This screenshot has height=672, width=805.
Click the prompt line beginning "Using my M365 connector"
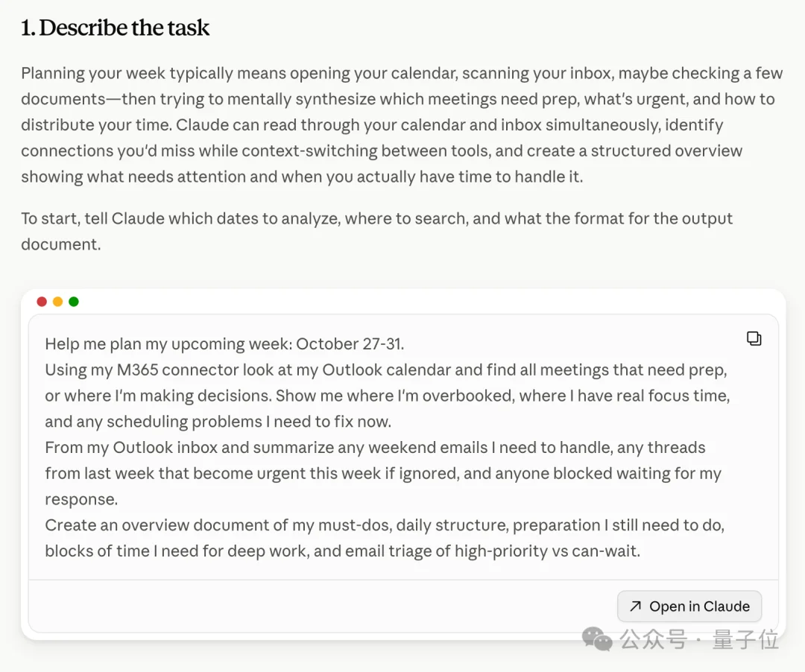click(x=388, y=396)
